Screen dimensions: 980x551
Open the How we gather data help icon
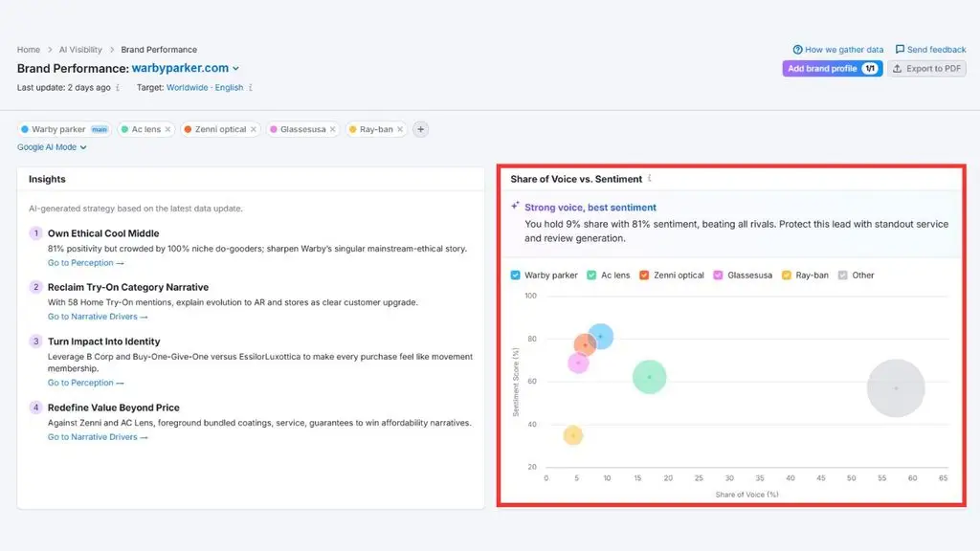(797, 50)
